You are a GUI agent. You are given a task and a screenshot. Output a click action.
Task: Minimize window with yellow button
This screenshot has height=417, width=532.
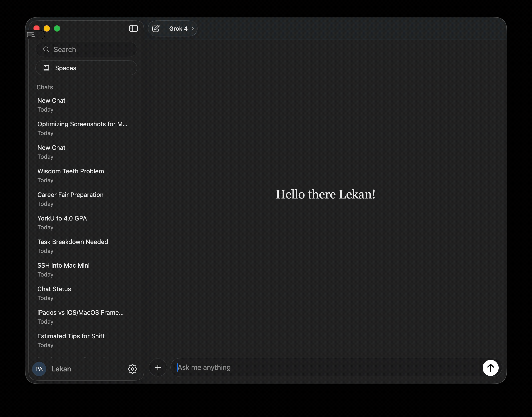click(47, 29)
